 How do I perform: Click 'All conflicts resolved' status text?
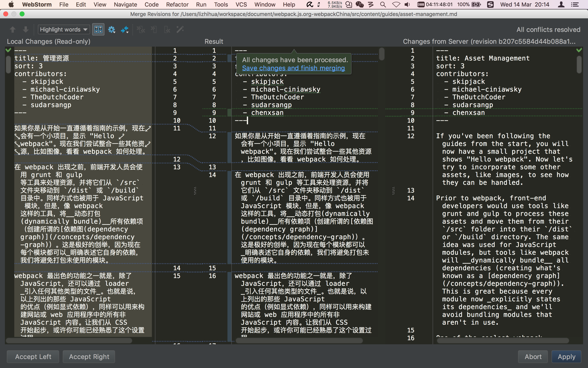pos(548,30)
